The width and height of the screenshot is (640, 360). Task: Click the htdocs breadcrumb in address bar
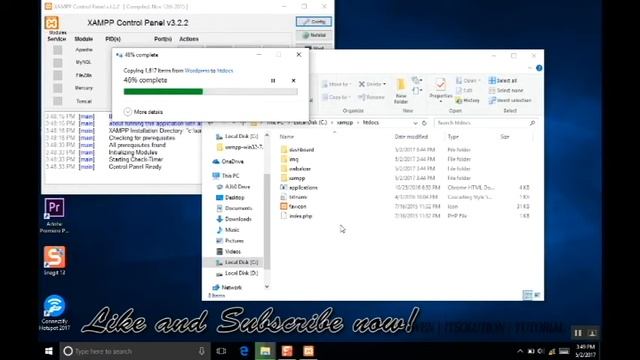pyautogui.click(x=371, y=122)
